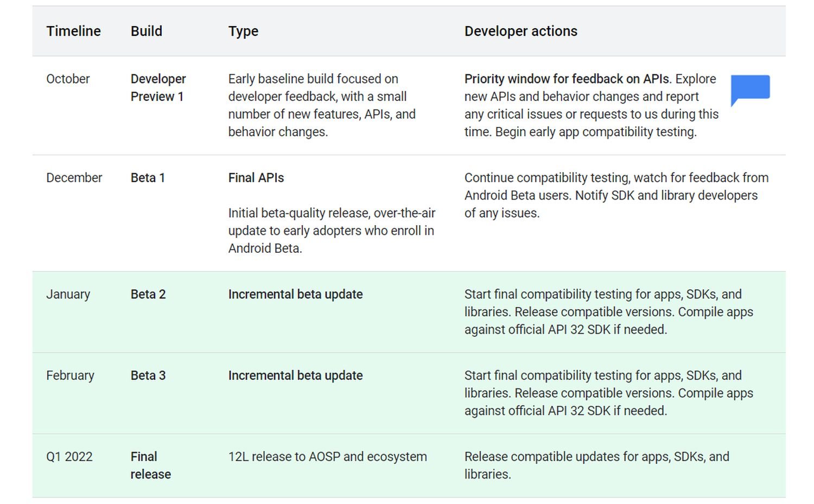Select the October timeline cell

point(68,79)
